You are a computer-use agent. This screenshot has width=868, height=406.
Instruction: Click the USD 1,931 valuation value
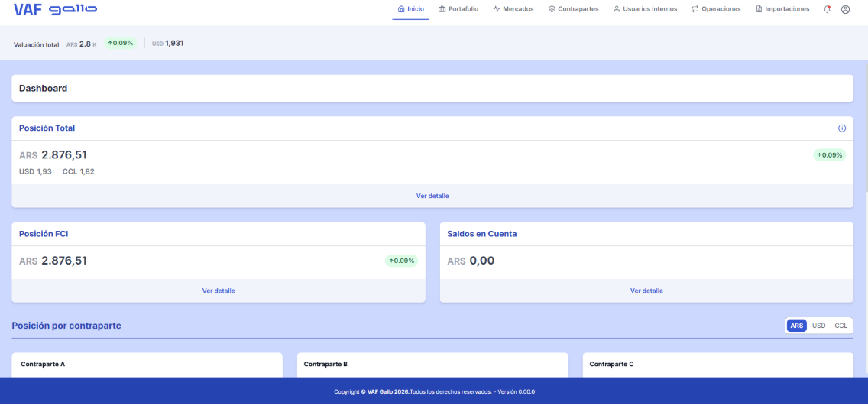(168, 44)
